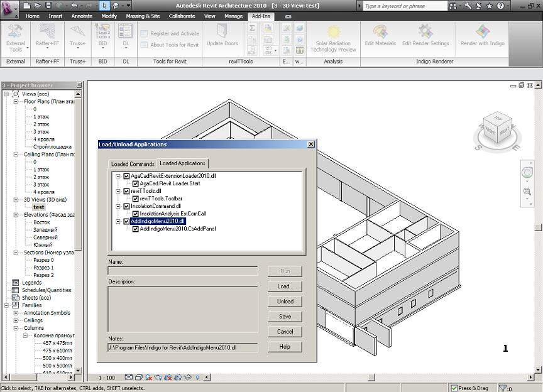543x392 pixels.
Task: Uncheck the InsolationAnalysis.ExtComCall checkbox
Action: pyautogui.click(x=135, y=214)
